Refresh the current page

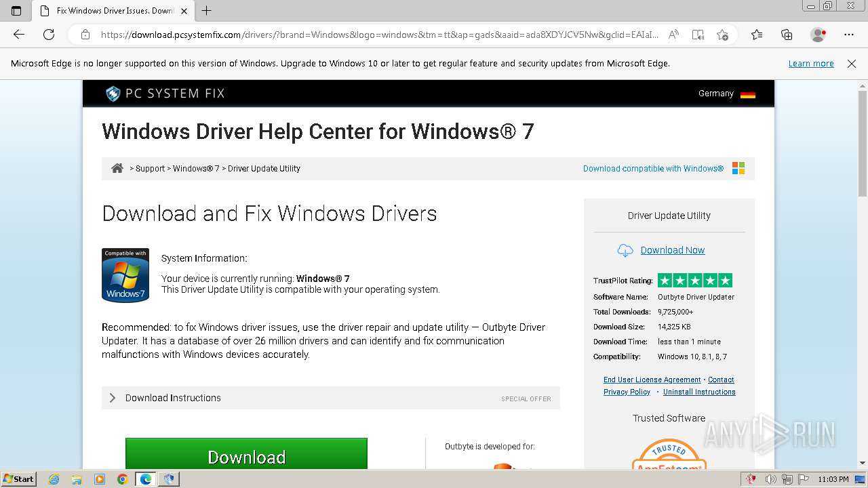(49, 35)
